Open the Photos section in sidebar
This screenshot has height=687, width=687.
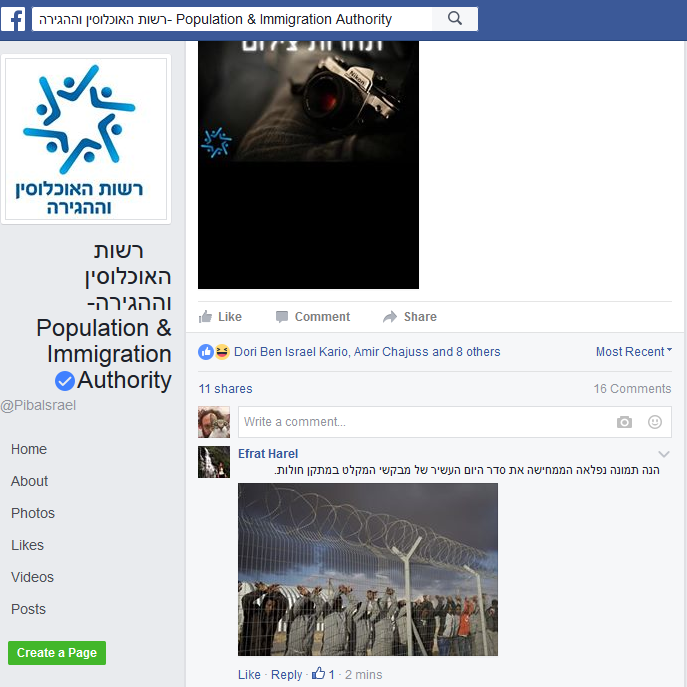(x=33, y=513)
